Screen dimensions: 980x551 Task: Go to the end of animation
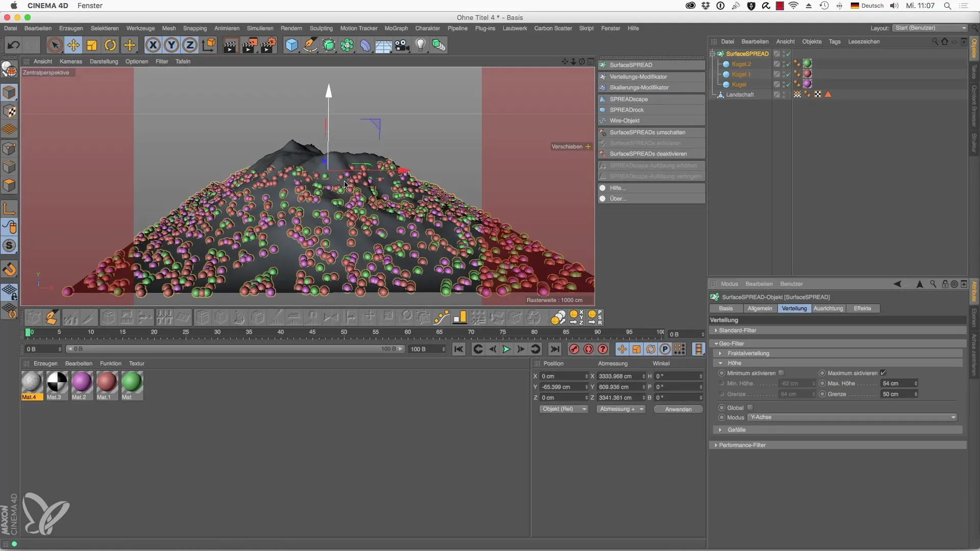[x=555, y=349]
